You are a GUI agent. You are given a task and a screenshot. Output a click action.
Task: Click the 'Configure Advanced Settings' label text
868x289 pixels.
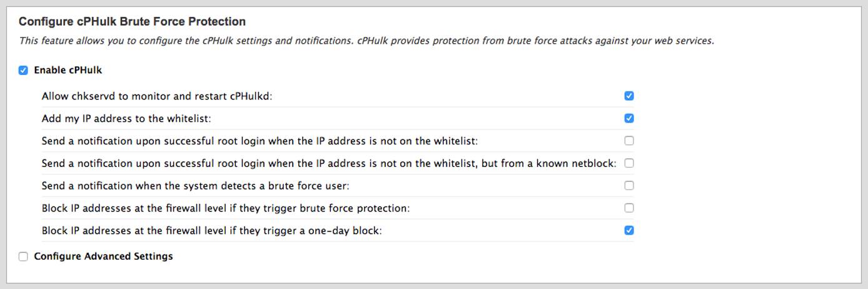[x=103, y=256]
